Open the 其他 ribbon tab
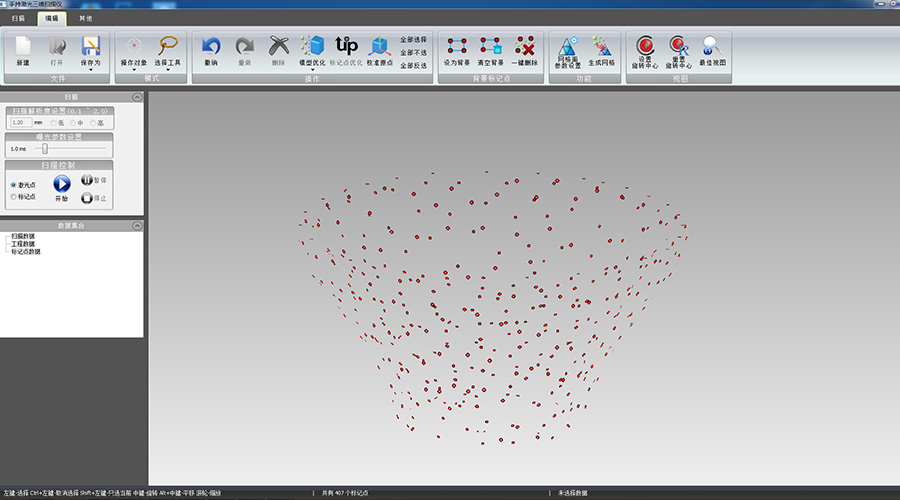Viewport: 900px width, 500px height. click(85, 18)
